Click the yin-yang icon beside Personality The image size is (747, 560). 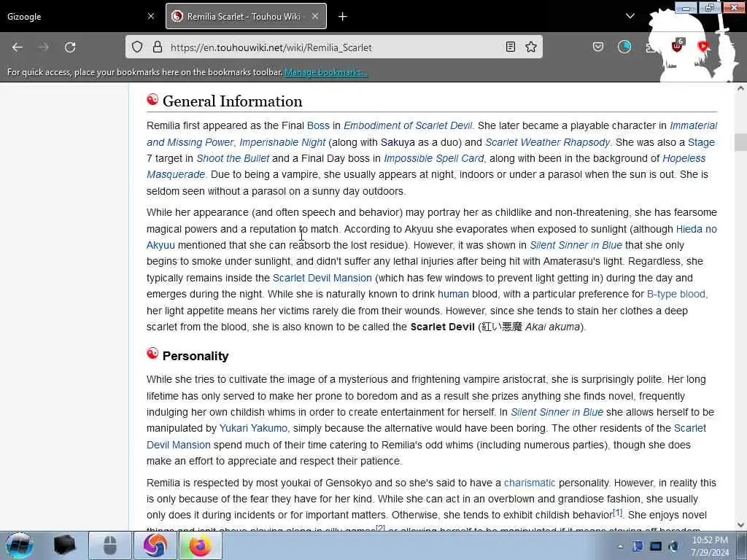tap(152, 354)
